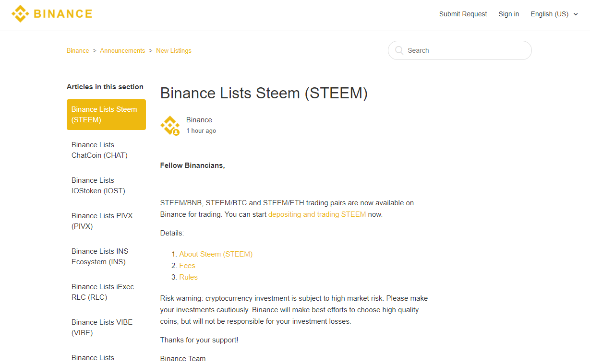Screen dimensions: 590x364
Task: Follow the depositing and trading STEEM link
Action: (x=317, y=214)
